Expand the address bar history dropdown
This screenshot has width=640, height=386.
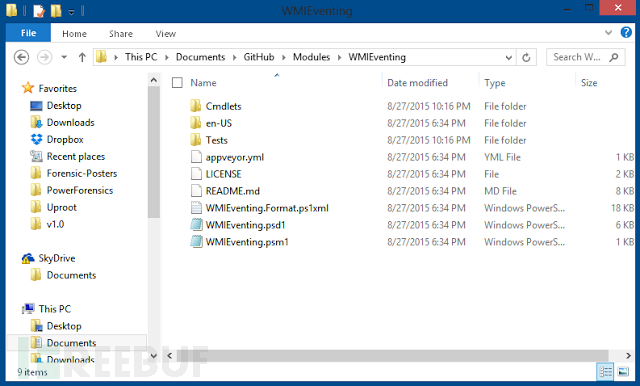[509, 58]
